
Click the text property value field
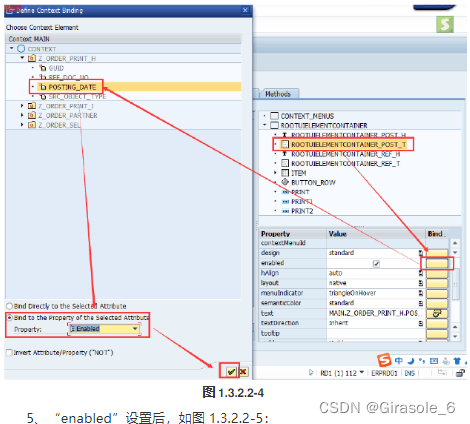(x=376, y=313)
